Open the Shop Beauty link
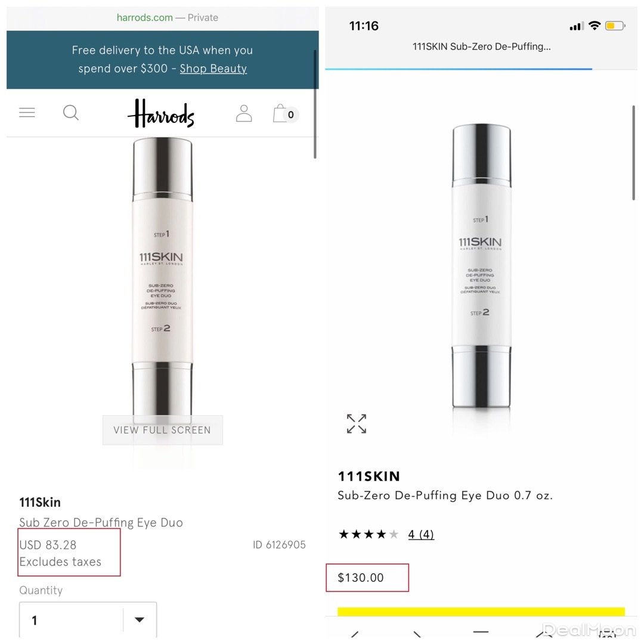644x644 pixels. click(213, 69)
